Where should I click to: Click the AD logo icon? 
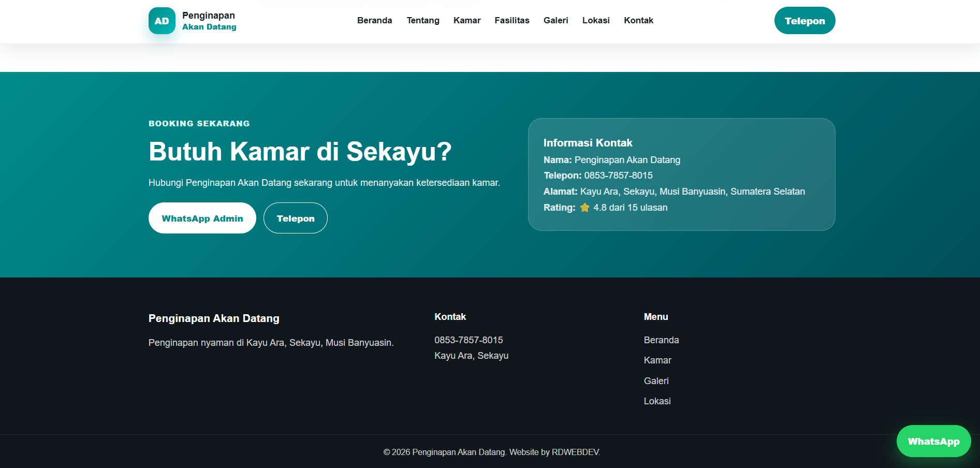[x=162, y=21]
